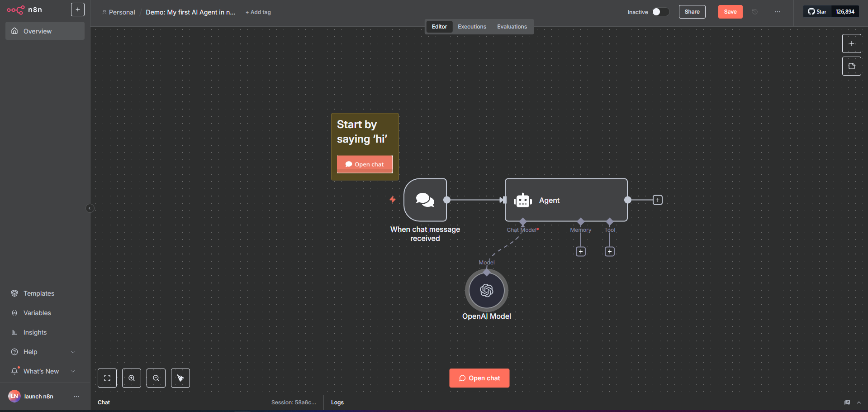
Task: Click the Share button
Action: coord(692,12)
